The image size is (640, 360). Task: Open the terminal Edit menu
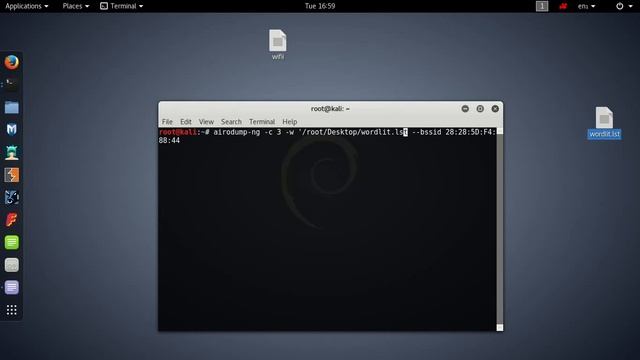[x=186, y=122]
